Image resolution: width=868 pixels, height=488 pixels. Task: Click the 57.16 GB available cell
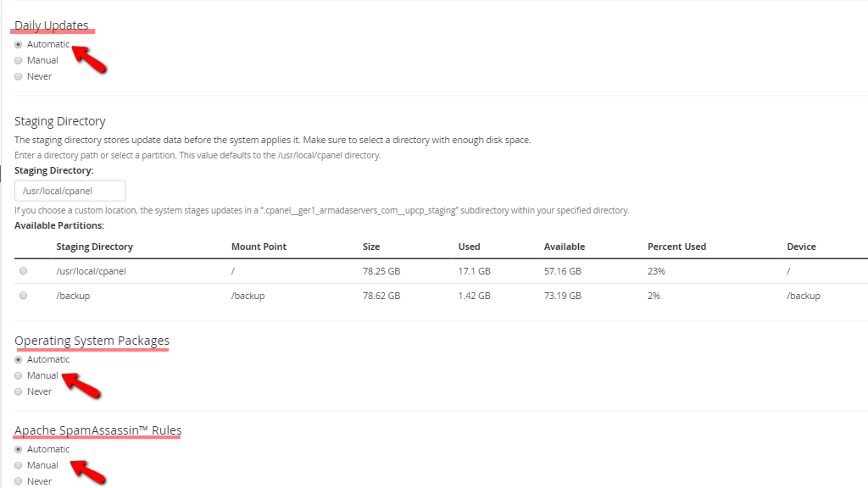563,271
